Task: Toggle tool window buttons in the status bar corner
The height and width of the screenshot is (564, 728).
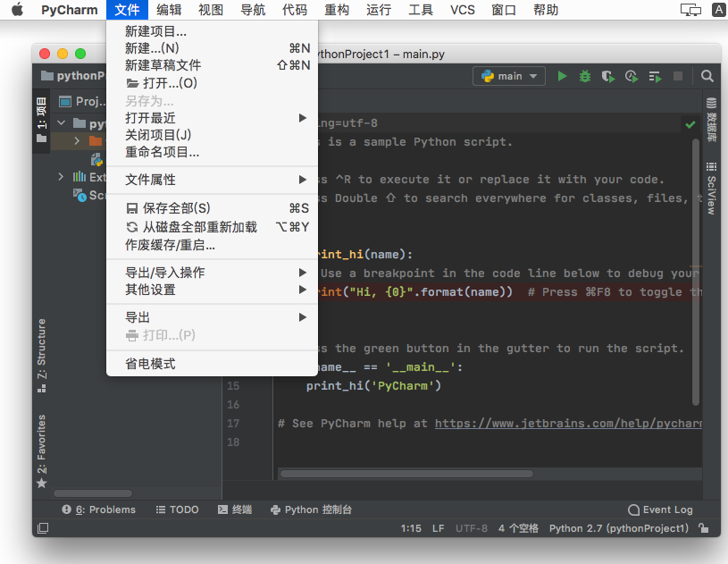Action: 43,528
